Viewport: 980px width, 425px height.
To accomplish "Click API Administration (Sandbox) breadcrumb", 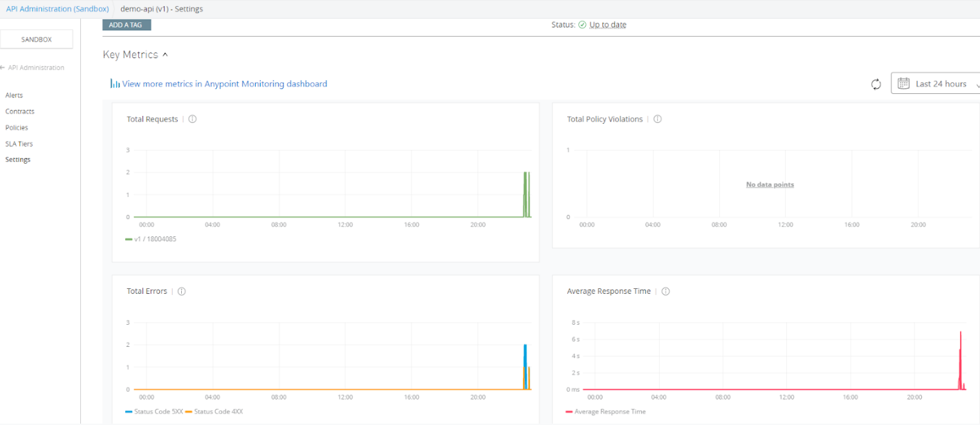I will (57, 9).
